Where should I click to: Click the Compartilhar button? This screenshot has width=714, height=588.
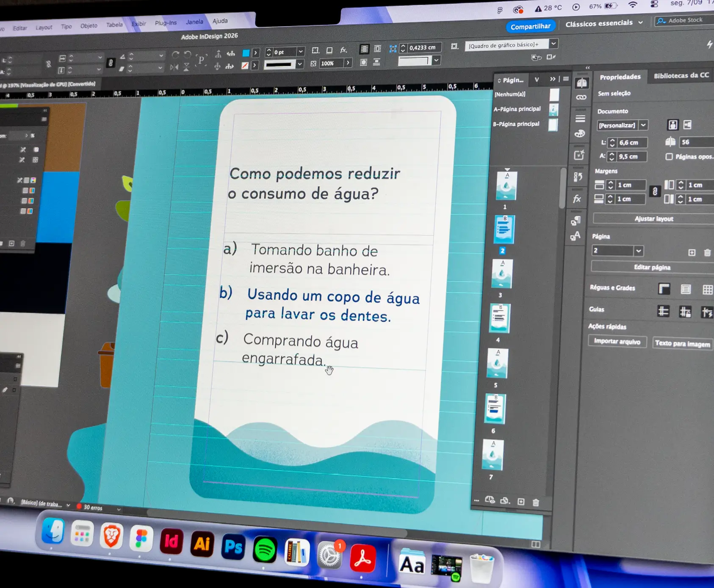pyautogui.click(x=530, y=26)
